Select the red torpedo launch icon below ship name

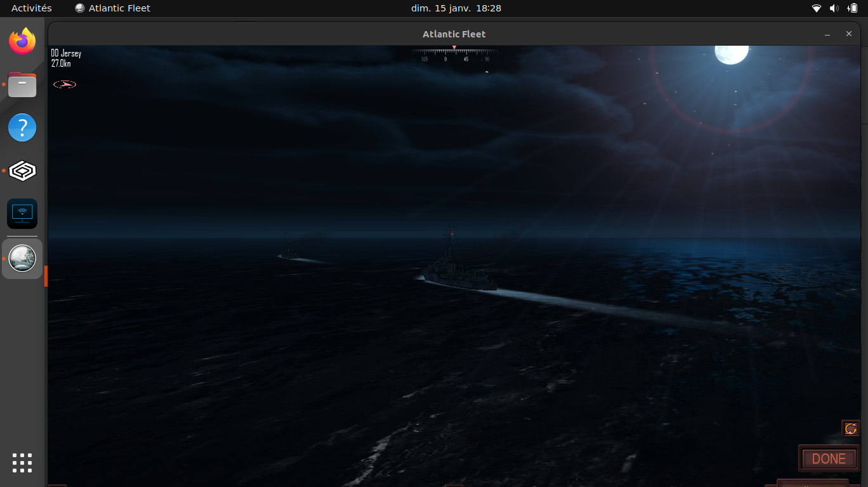(x=65, y=84)
